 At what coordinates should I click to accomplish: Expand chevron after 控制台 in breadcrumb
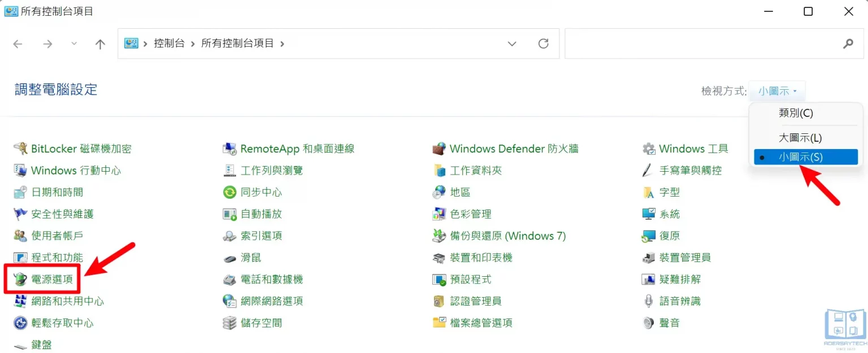click(x=193, y=43)
